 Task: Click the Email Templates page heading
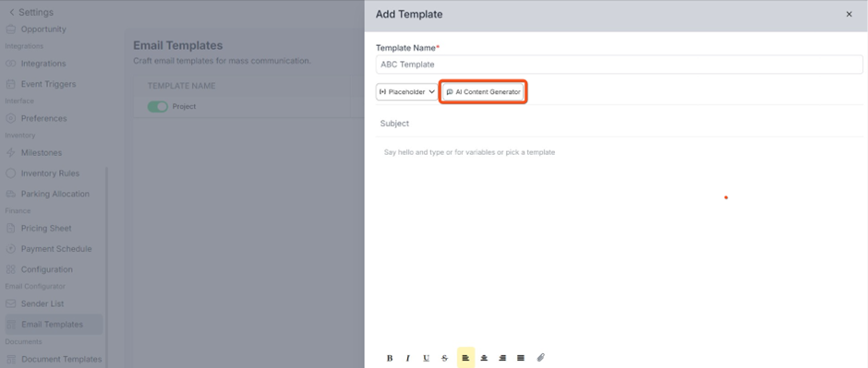[177, 45]
